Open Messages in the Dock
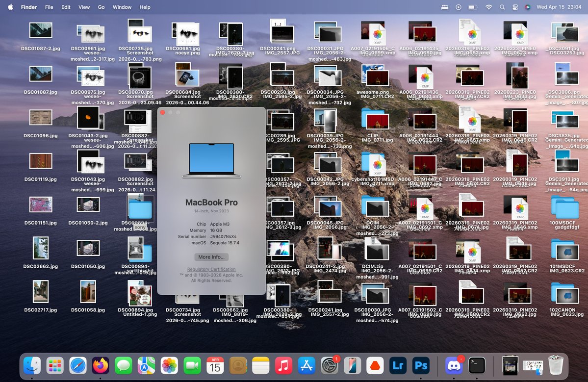 click(124, 365)
